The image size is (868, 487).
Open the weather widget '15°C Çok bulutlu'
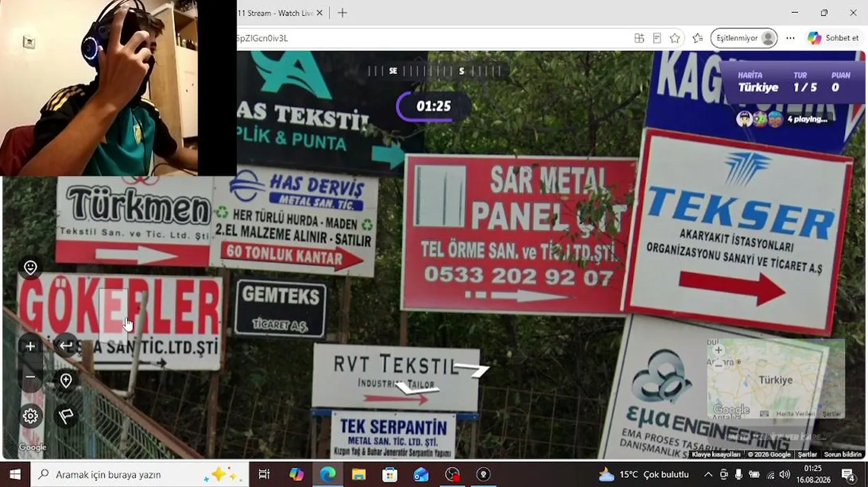[x=644, y=474]
